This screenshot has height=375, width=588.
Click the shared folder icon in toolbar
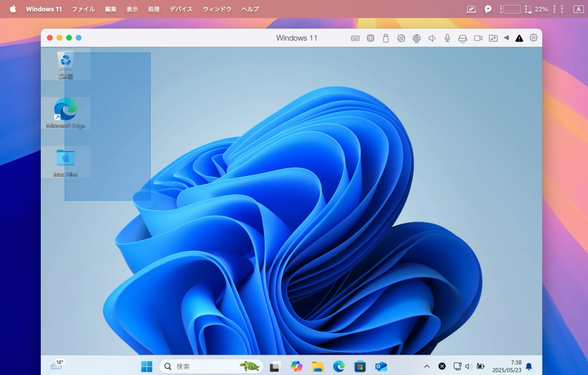[x=493, y=38]
